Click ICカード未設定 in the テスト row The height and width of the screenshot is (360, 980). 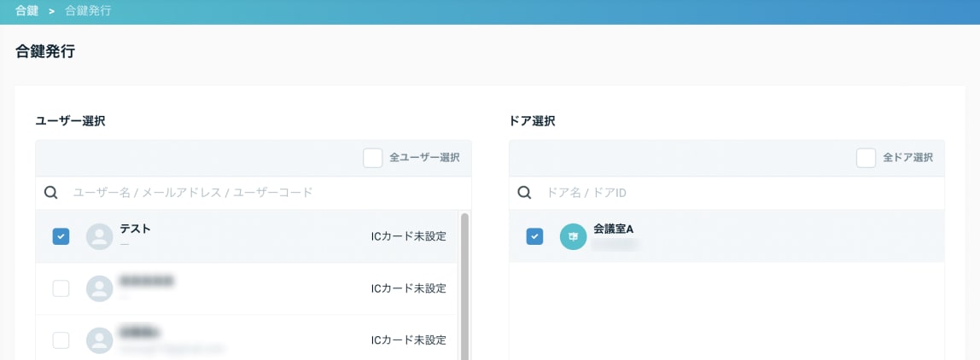point(409,236)
